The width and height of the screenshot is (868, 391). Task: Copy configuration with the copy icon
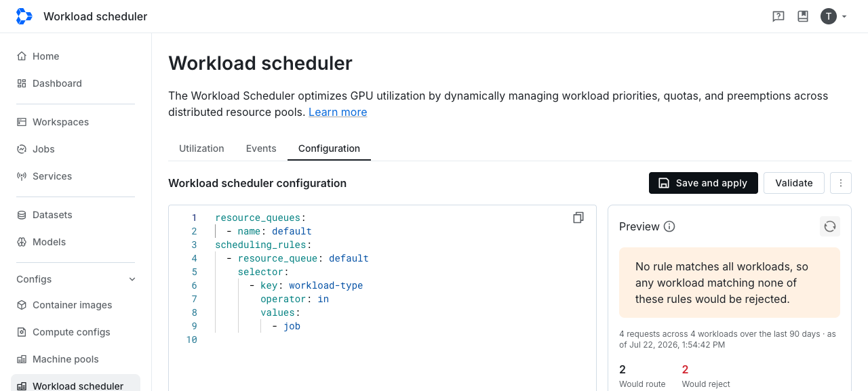coord(578,218)
